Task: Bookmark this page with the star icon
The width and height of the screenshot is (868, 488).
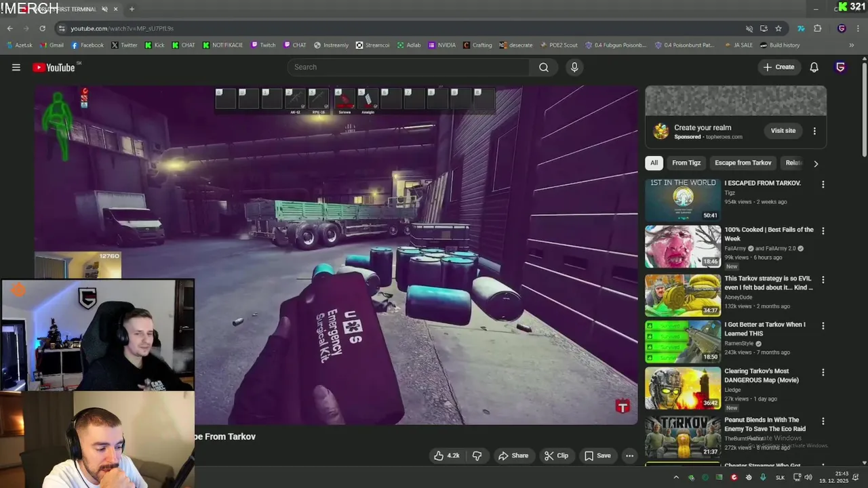Action: coord(778,28)
